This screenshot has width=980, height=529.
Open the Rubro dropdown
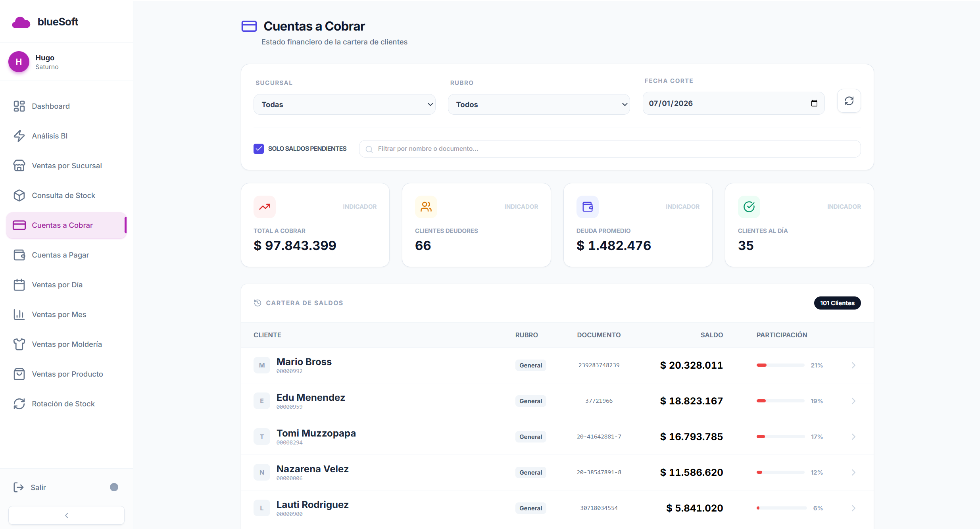(538, 105)
